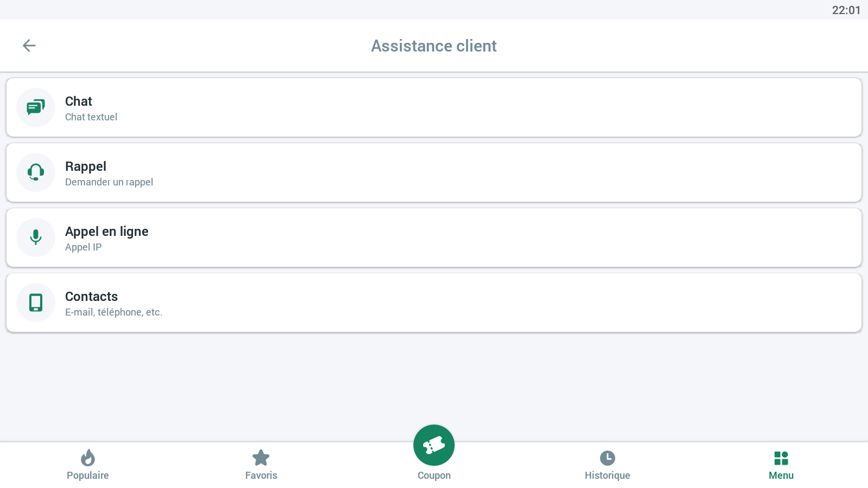Select the Rappel callback title
The image size is (868, 488).
pos(86,166)
